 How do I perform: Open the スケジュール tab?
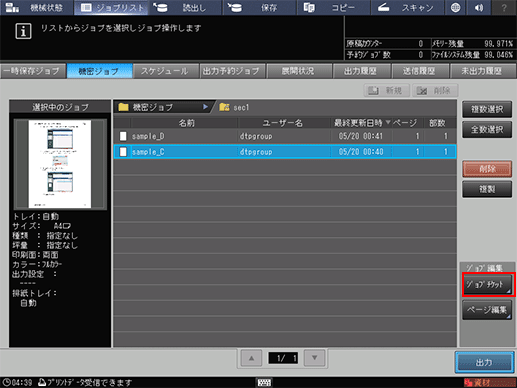tap(166, 71)
